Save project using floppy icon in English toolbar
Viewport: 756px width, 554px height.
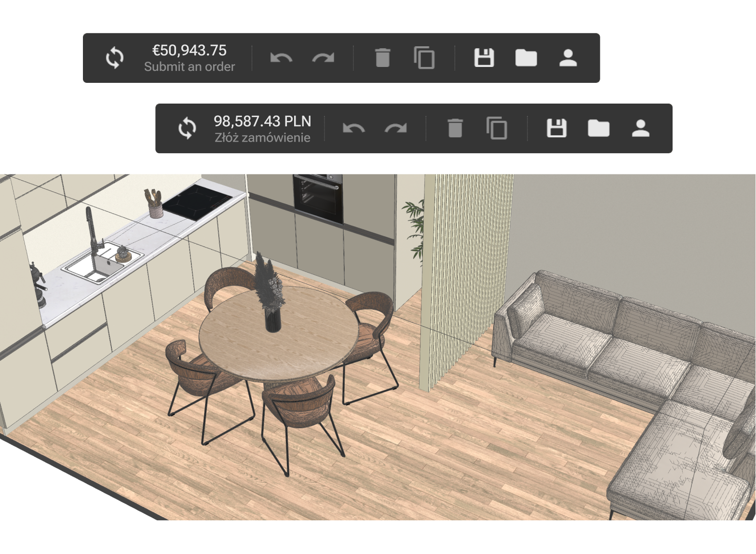tap(484, 58)
